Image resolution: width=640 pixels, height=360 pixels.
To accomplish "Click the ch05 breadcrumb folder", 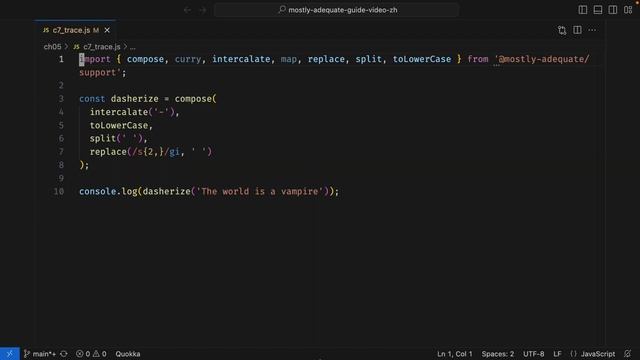I will [x=52, y=47].
